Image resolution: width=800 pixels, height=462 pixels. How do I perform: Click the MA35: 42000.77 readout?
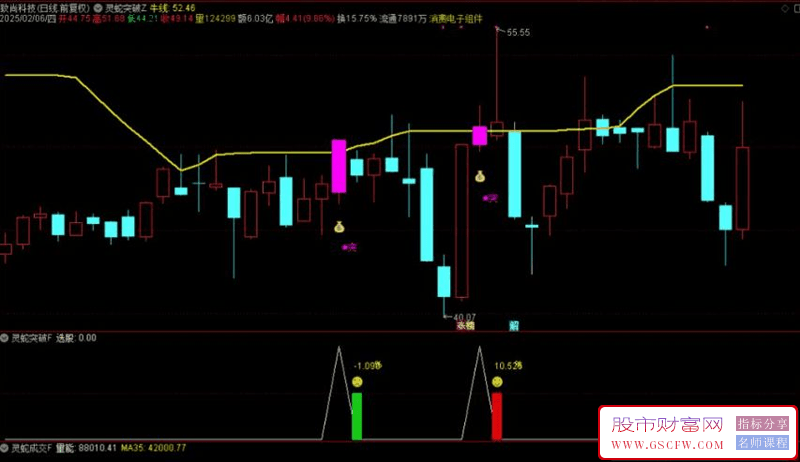pos(154,448)
